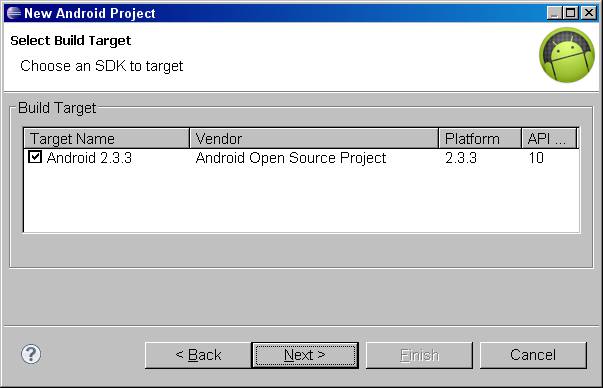The height and width of the screenshot is (388, 603).
Task: Cancel the New Android Project wizard
Action: click(x=533, y=355)
